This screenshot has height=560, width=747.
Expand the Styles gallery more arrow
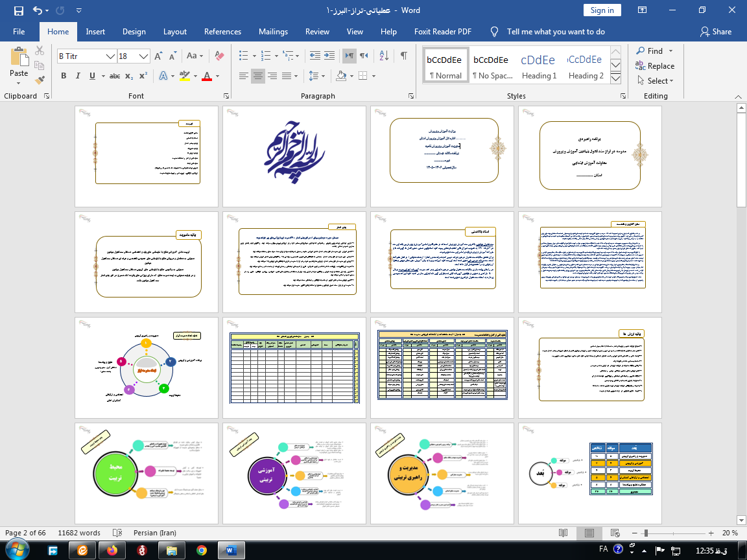(x=615, y=78)
